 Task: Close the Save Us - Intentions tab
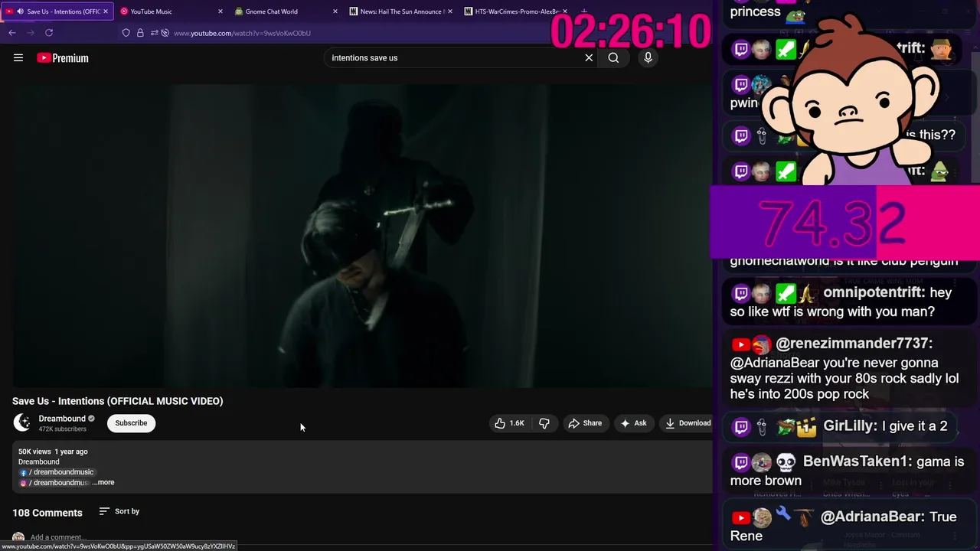[106, 11]
